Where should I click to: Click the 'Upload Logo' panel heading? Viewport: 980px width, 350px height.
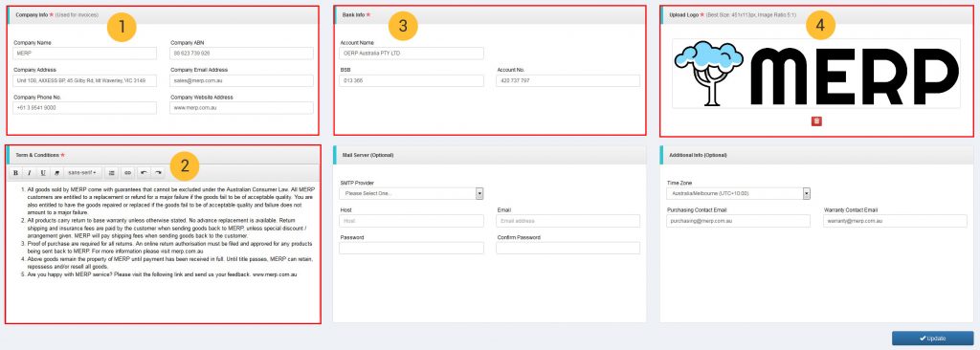[683, 14]
